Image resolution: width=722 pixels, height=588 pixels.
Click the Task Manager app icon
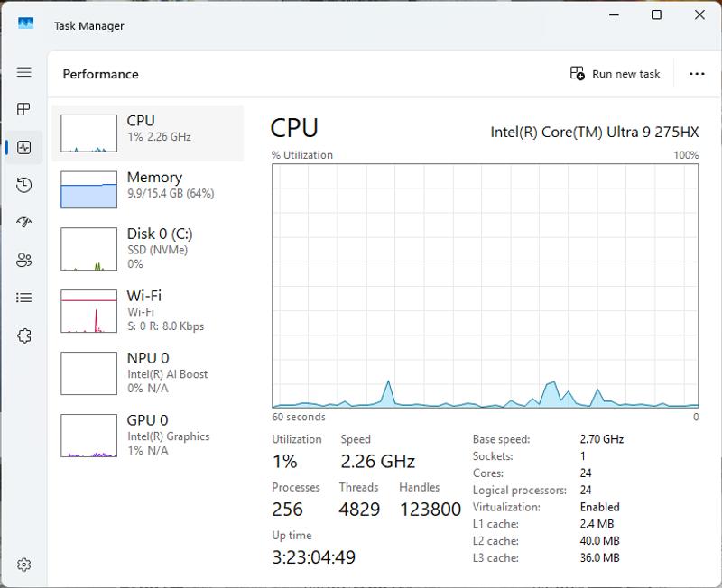coord(26,23)
